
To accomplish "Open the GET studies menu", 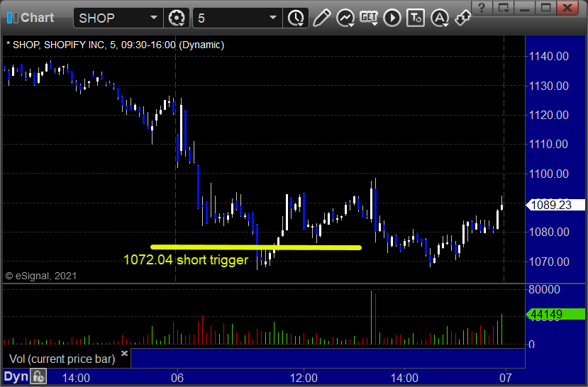I will (369, 18).
